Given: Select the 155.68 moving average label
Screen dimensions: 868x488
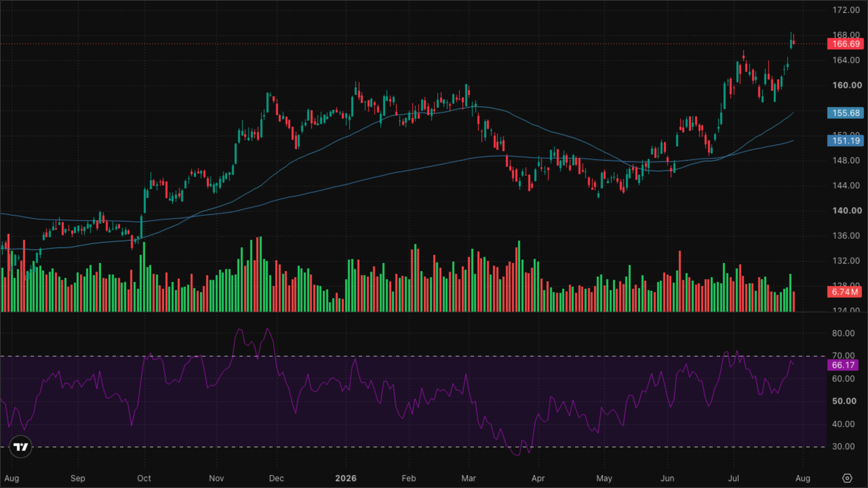Looking at the screenshot, I should 845,113.
